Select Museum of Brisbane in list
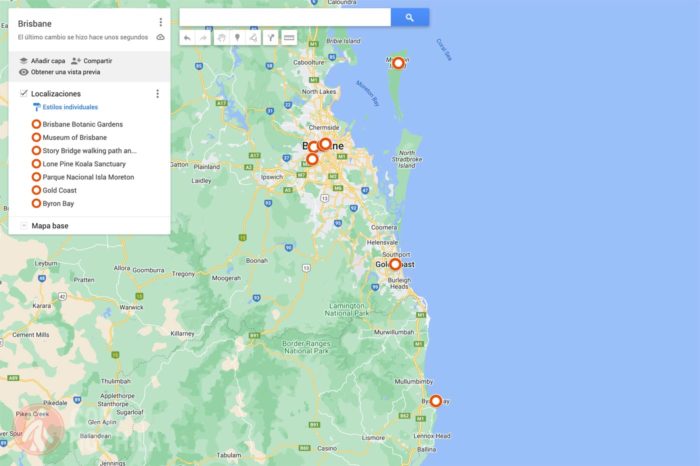 coord(75,137)
